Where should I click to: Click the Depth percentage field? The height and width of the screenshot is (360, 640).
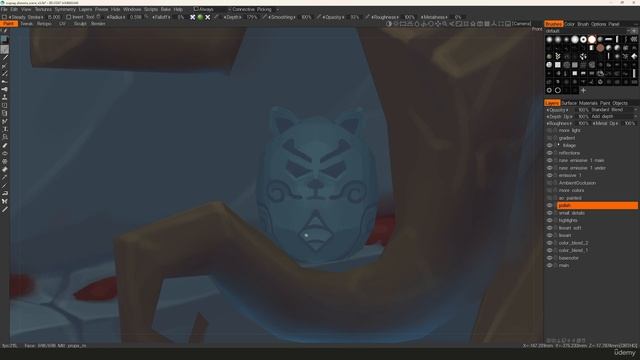click(252, 17)
